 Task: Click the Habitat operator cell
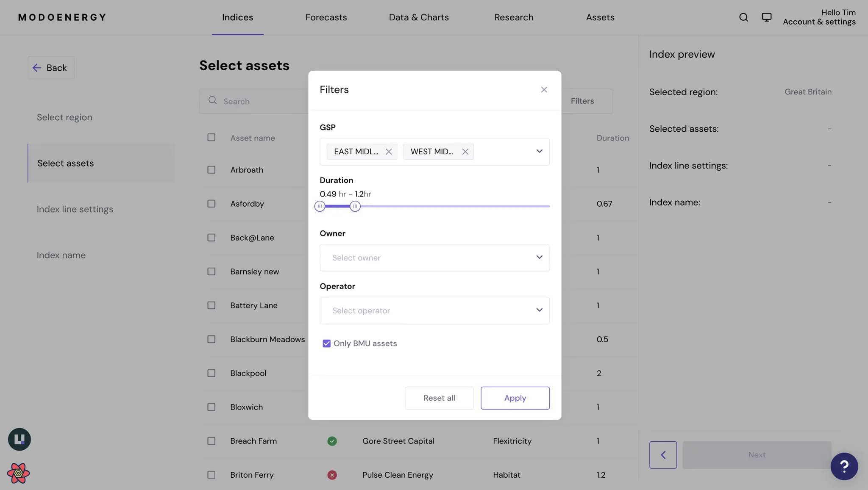click(506, 475)
